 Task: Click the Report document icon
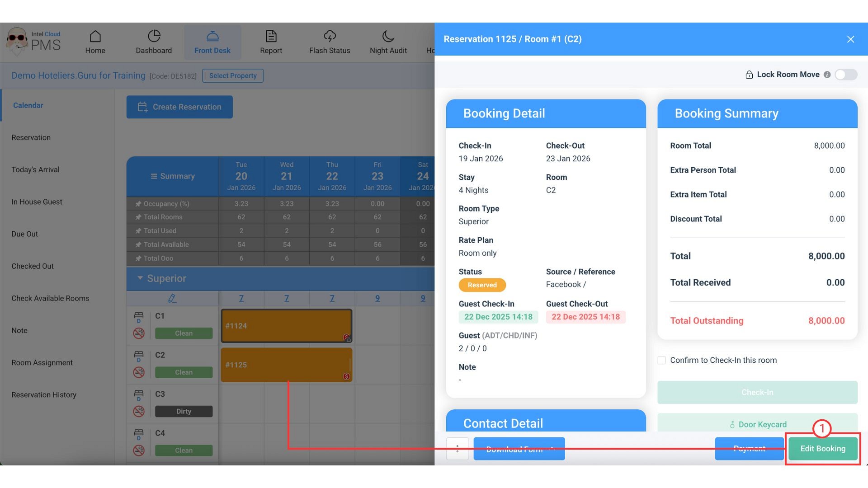(271, 36)
